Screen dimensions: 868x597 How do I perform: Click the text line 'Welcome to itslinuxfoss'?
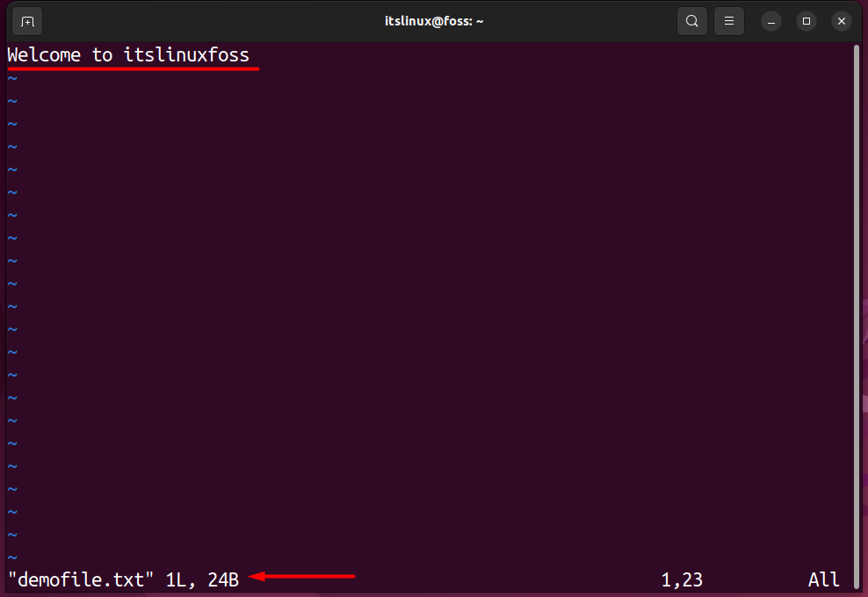[x=128, y=54]
